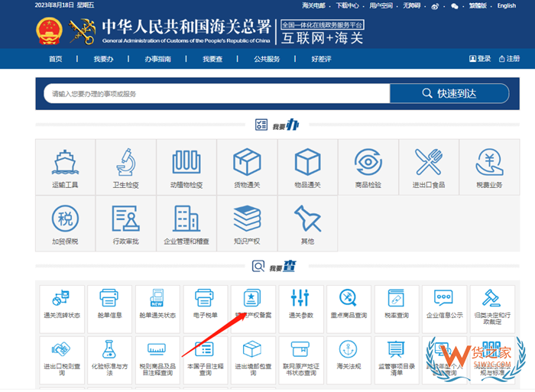This screenshot has height=392, width=535.
Task: Select 办事指南 in navigation bar
Action: click(157, 59)
